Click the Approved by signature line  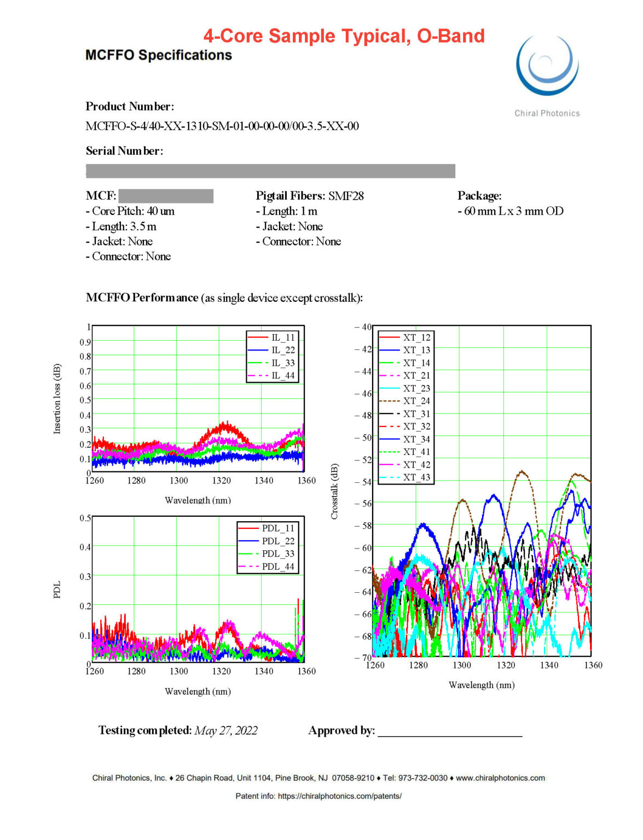450,732
